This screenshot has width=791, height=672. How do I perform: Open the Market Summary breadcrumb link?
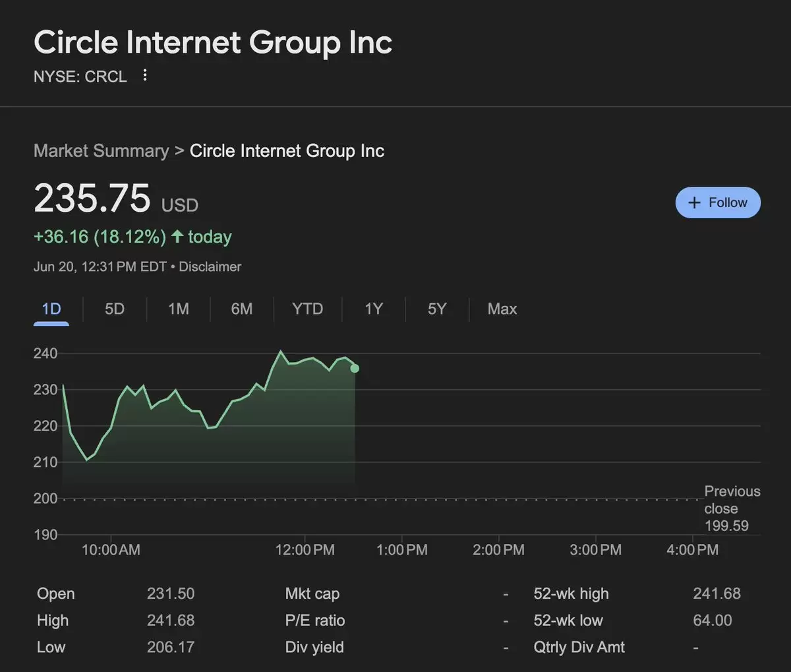pos(101,151)
